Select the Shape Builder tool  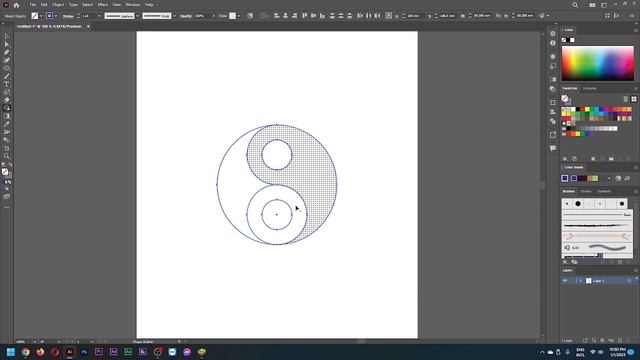point(7,108)
